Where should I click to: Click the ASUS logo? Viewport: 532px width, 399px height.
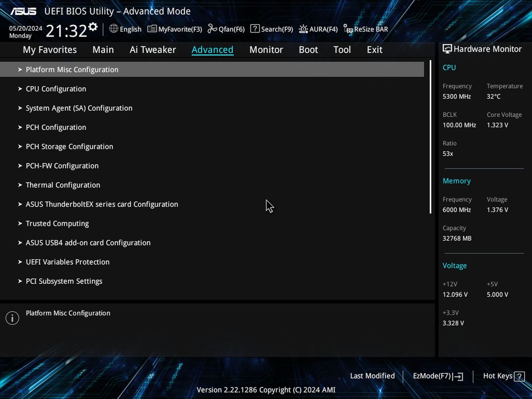tap(23, 11)
